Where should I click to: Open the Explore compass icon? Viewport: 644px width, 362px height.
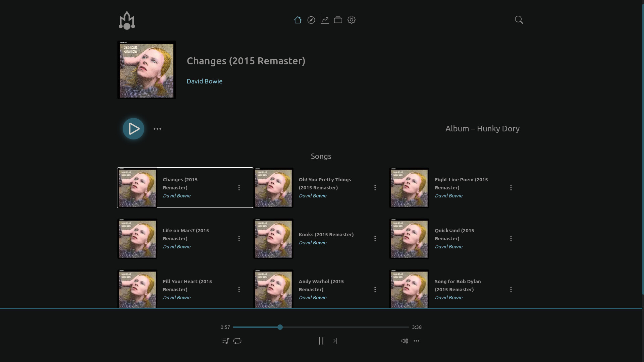(x=311, y=20)
